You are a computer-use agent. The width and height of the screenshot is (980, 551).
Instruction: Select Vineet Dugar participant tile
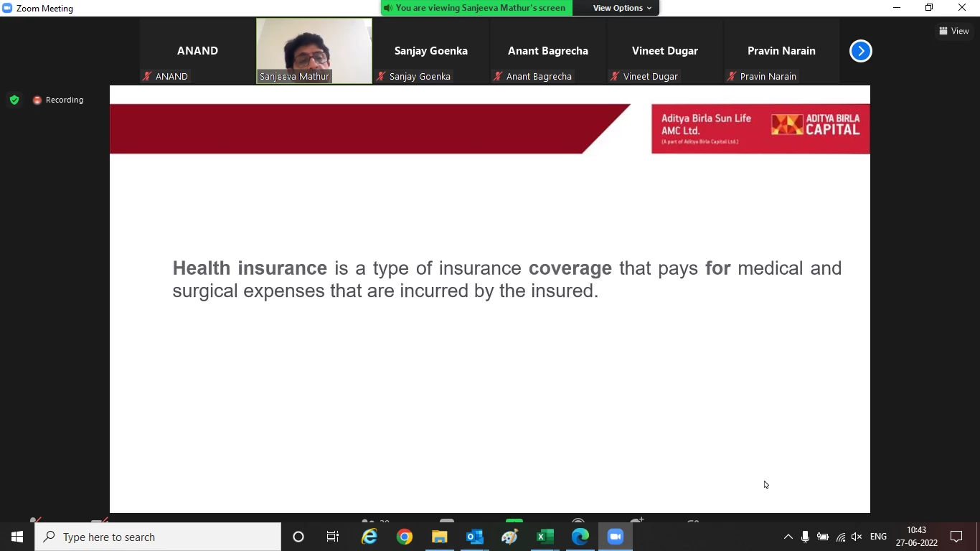(x=665, y=51)
